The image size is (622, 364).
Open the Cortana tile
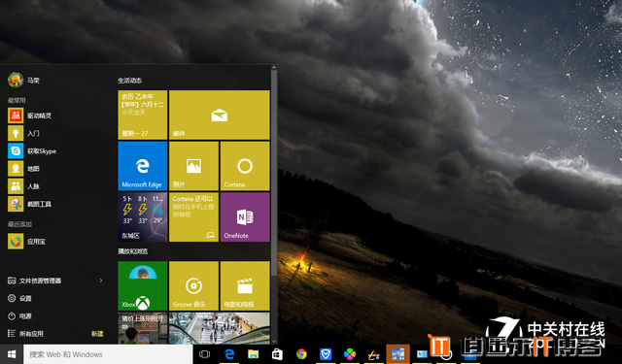pyautogui.click(x=245, y=166)
